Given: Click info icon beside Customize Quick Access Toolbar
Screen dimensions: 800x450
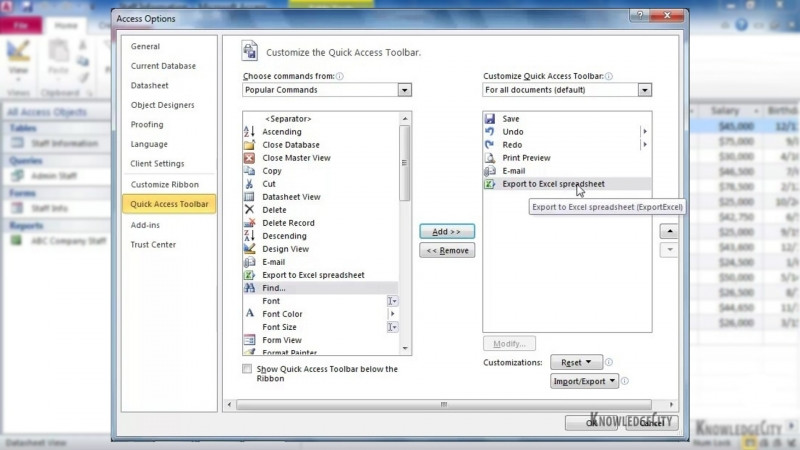Looking at the screenshot, I should 609,76.
